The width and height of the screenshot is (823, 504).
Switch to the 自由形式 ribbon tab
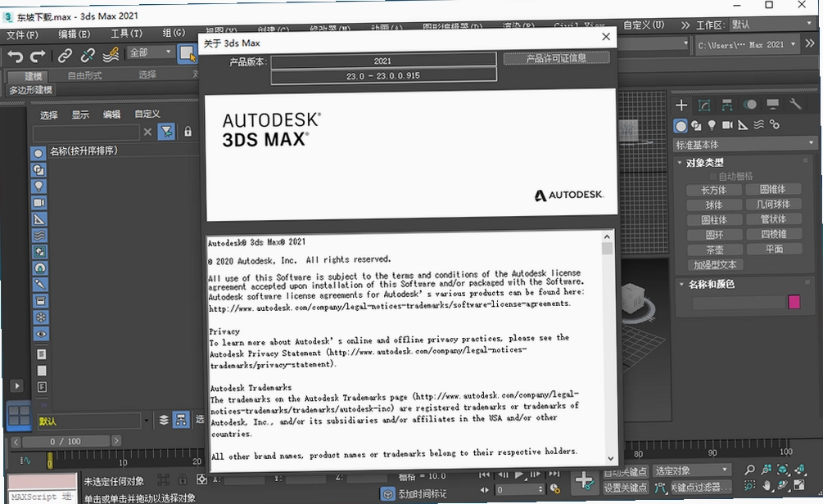tap(84, 75)
